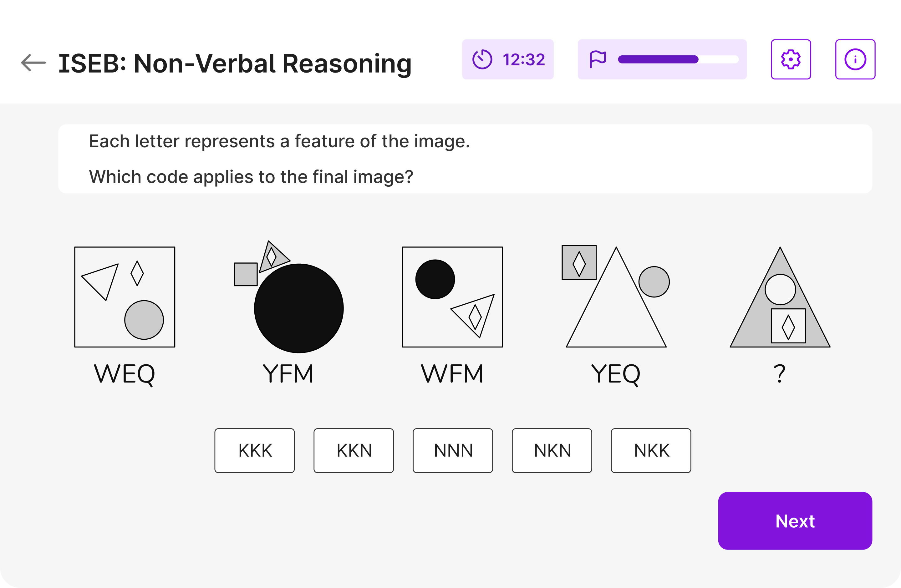Open the info circle icon

tap(855, 59)
